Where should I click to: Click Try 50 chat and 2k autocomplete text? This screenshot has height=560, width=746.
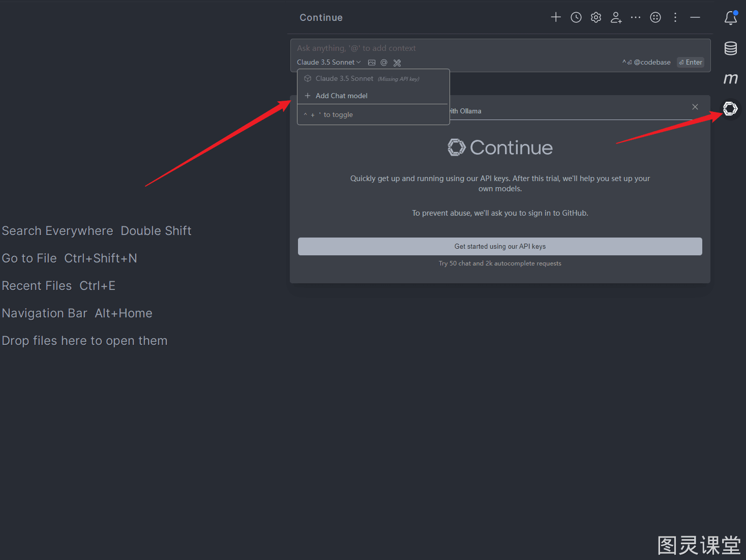point(500,263)
